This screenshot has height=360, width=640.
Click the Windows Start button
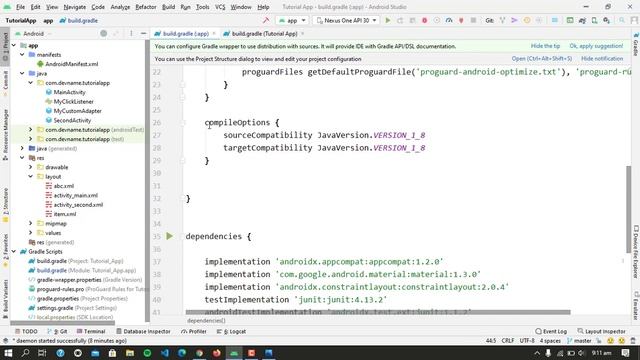pyautogui.click(x=8, y=353)
